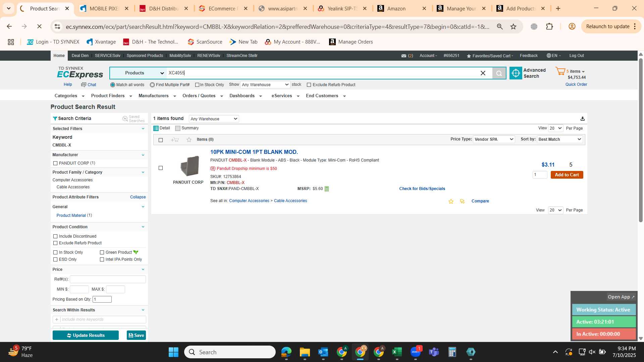The image size is (644, 362).
Task: Reload the page via stop/reload icon
Action: coord(39,26)
